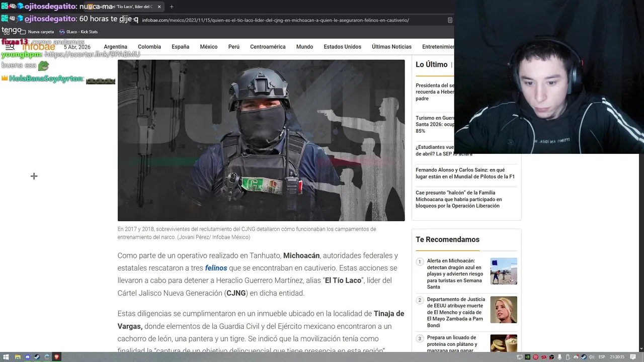Switch the ESP input language indicator
The height and width of the screenshot is (362, 644).
(x=602, y=357)
